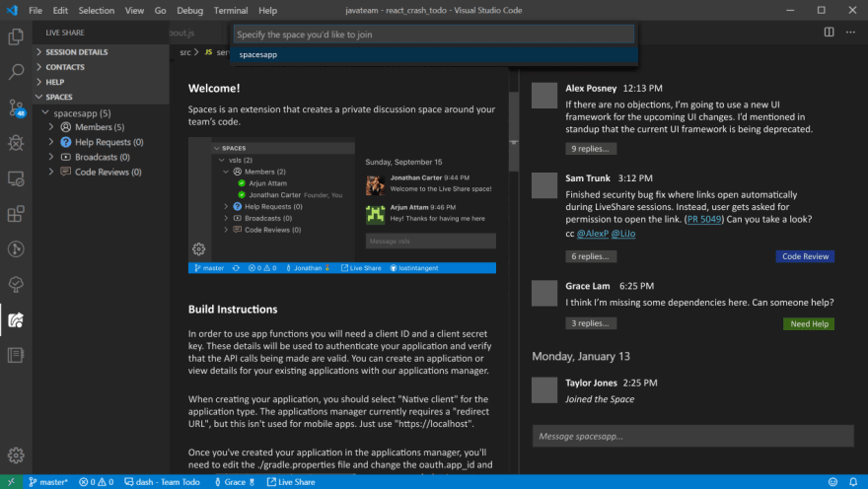Open the File menu
Viewport: 868px width, 489px height.
tap(36, 10)
